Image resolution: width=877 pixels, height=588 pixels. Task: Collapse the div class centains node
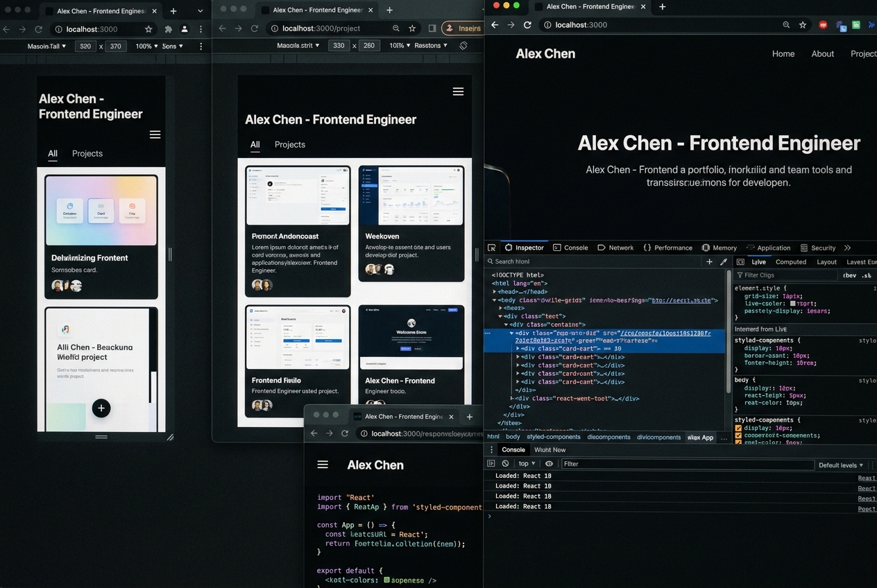pos(506,325)
